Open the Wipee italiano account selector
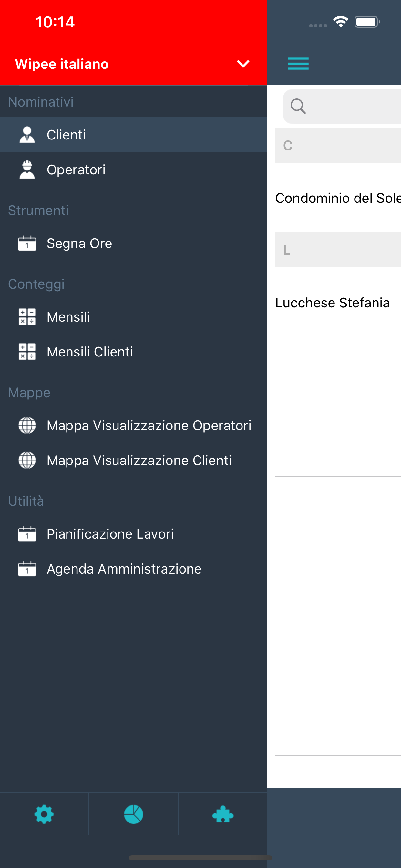 (x=62, y=64)
